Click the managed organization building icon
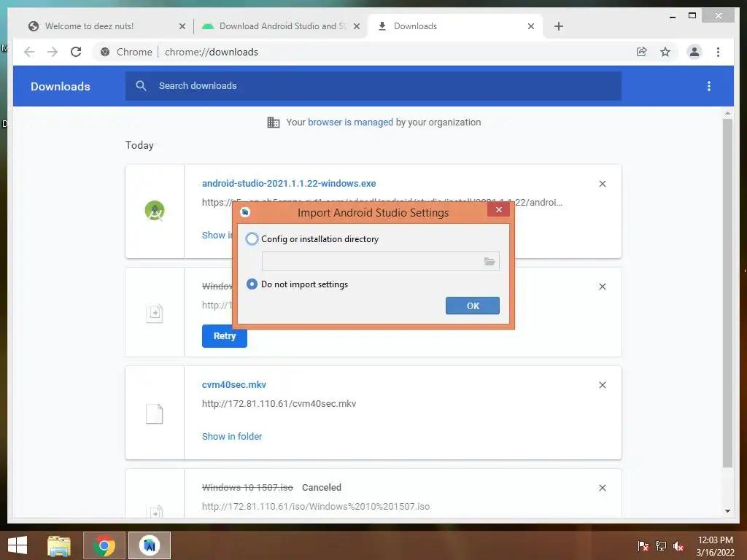 274,122
